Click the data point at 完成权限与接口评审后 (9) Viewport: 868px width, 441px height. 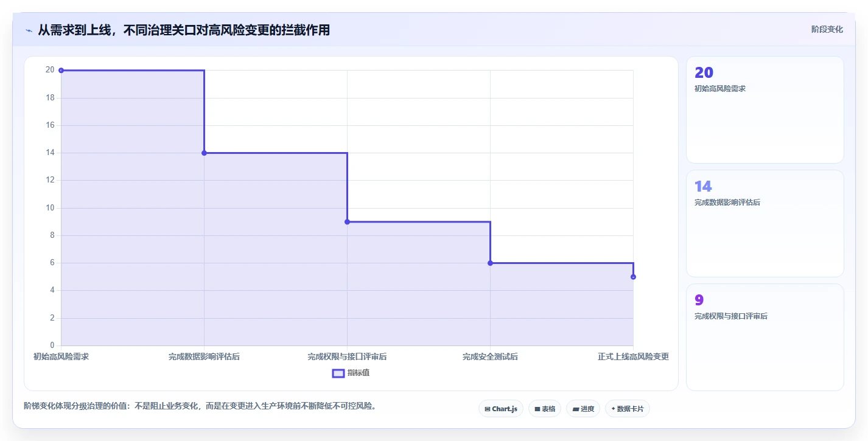(x=347, y=221)
